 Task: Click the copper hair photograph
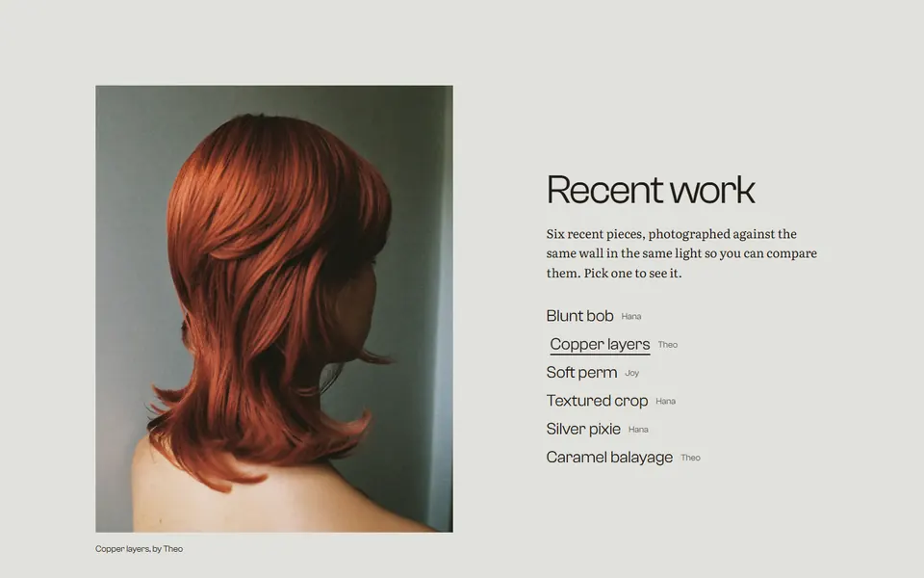point(274,309)
